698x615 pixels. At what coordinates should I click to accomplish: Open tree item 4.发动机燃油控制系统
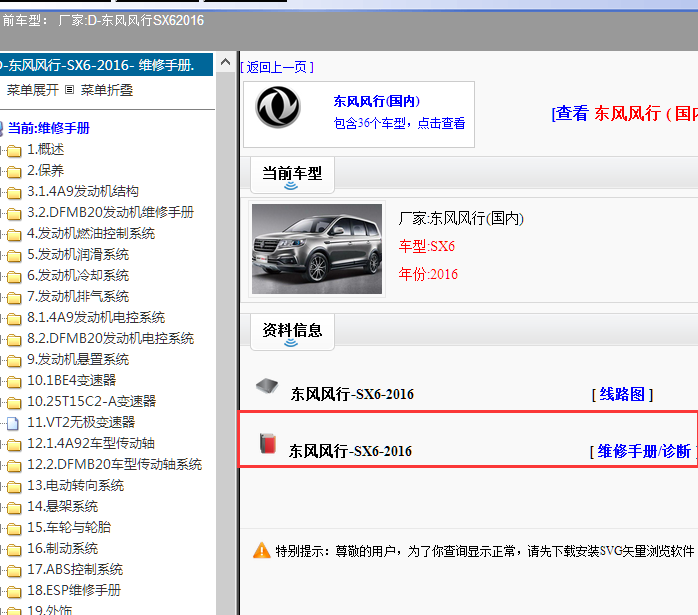91,233
